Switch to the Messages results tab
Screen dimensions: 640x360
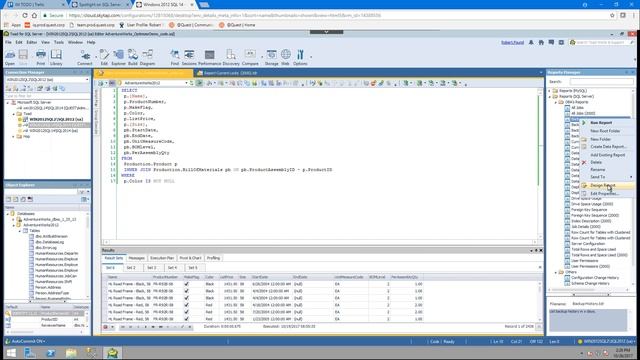click(136, 258)
